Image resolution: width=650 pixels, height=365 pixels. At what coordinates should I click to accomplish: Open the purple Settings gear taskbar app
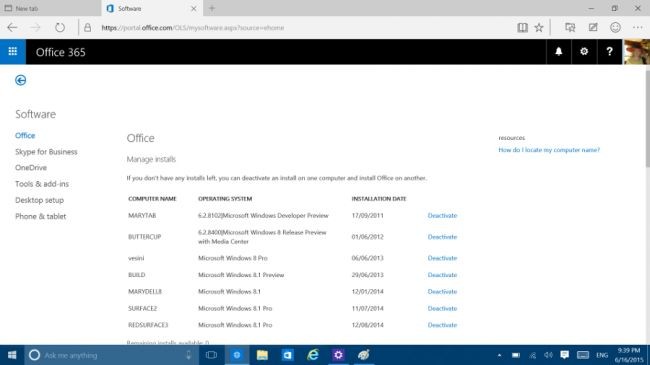click(x=338, y=355)
